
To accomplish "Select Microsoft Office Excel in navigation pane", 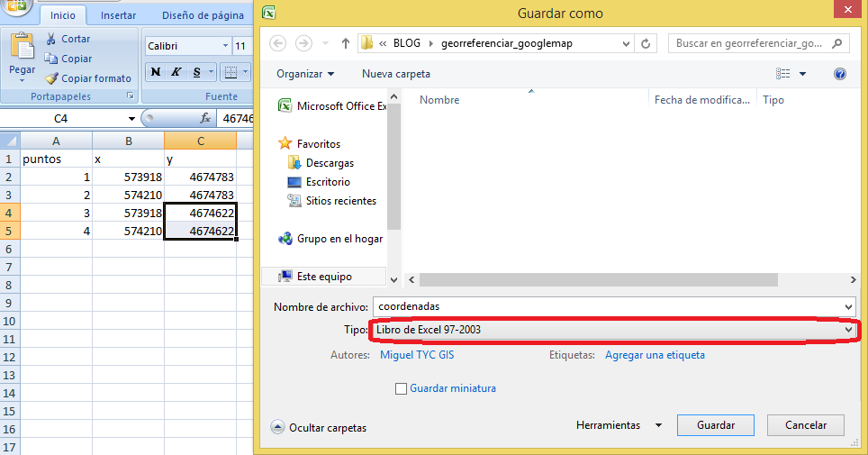I will [x=332, y=105].
